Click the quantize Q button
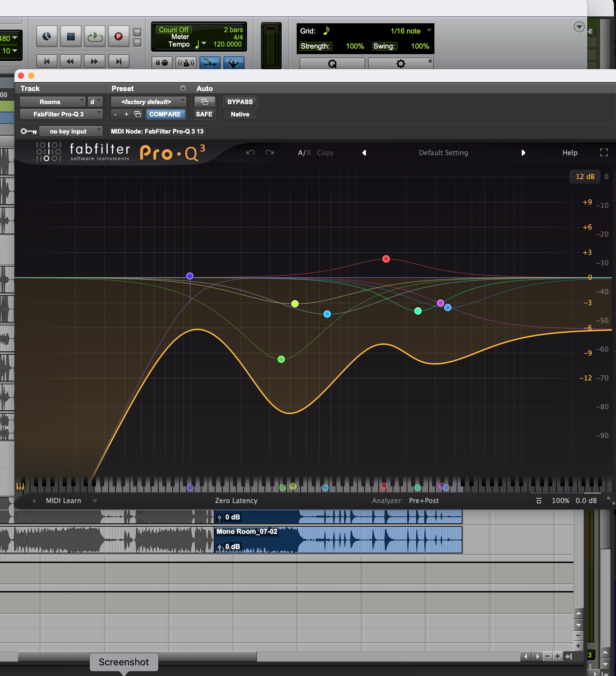The image size is (616, 676). coord(332,64)
